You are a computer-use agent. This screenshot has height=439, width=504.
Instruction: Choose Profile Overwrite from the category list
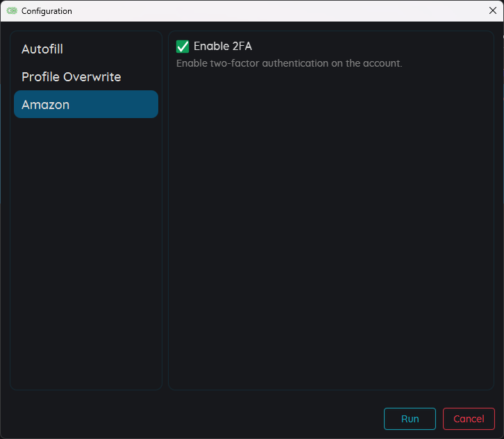click(71, 77)
